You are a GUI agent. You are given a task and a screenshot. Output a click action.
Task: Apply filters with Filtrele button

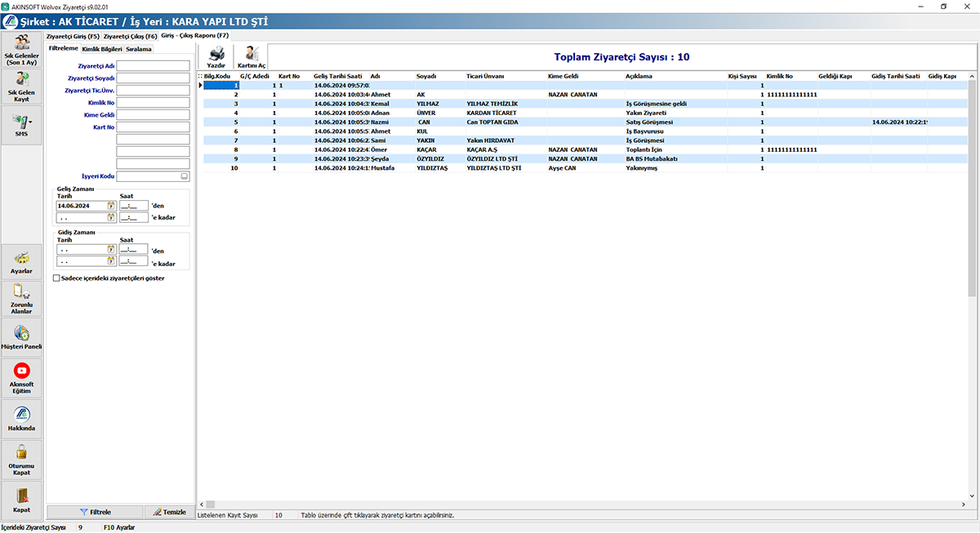95,512
